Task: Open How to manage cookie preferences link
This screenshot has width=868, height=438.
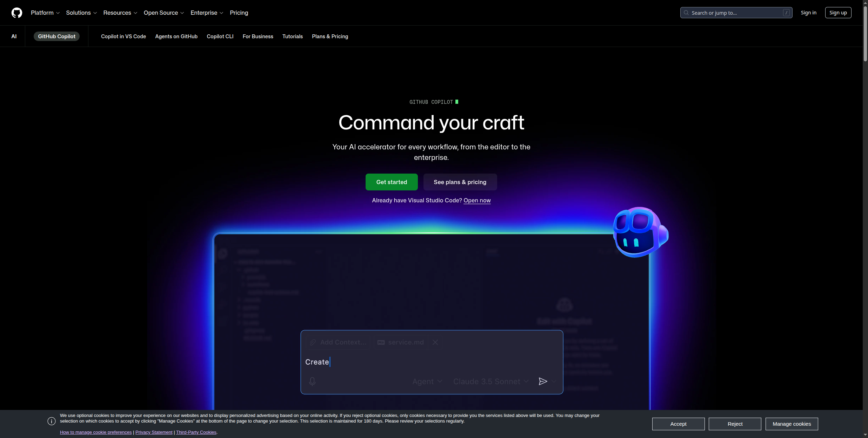Action: (96, 432)
